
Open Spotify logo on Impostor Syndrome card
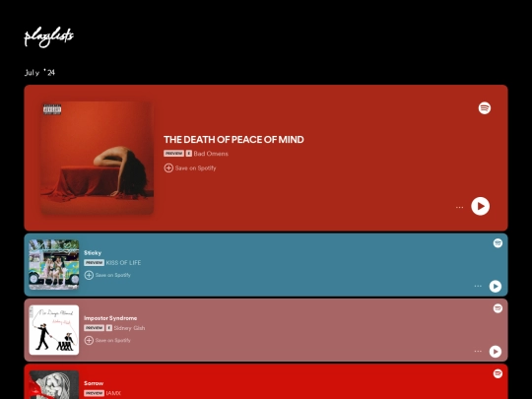[x=498, y=308]
